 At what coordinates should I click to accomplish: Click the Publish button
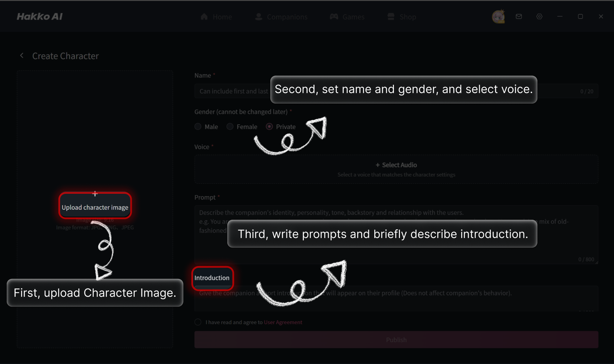396,339
